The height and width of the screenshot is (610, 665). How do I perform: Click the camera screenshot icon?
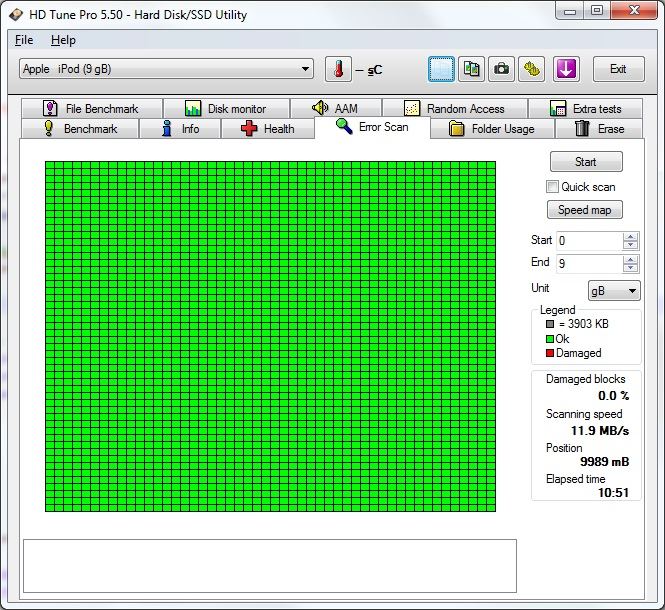pos(502,69)
